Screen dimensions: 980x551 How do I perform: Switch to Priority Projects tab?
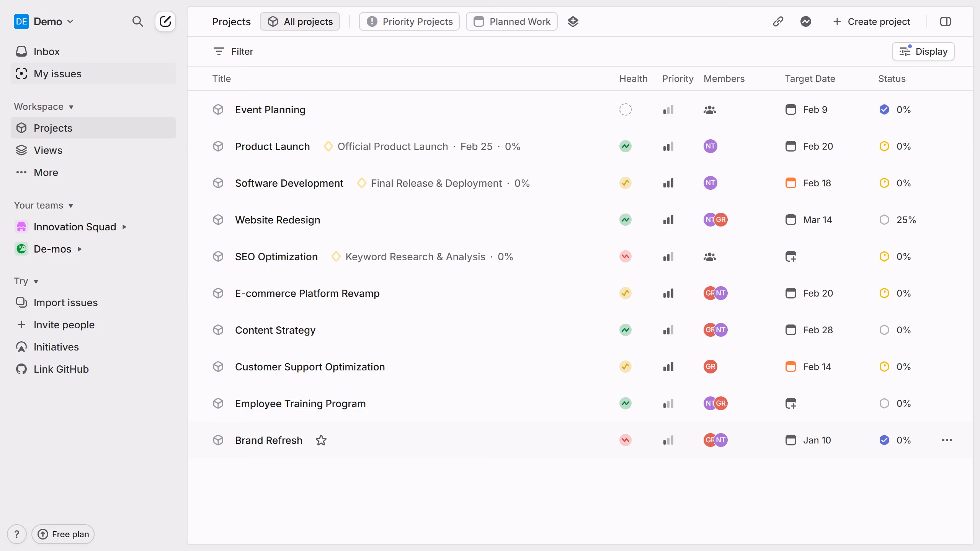pos(409,21)
